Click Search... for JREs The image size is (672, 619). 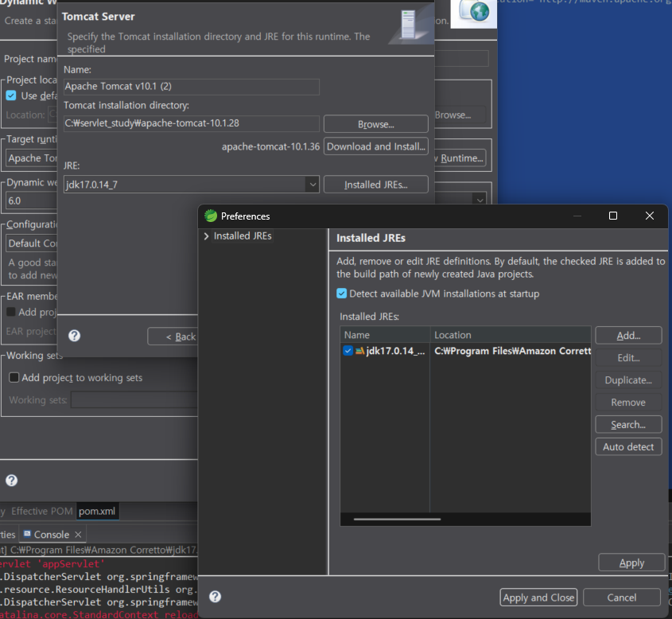point(628,425)
